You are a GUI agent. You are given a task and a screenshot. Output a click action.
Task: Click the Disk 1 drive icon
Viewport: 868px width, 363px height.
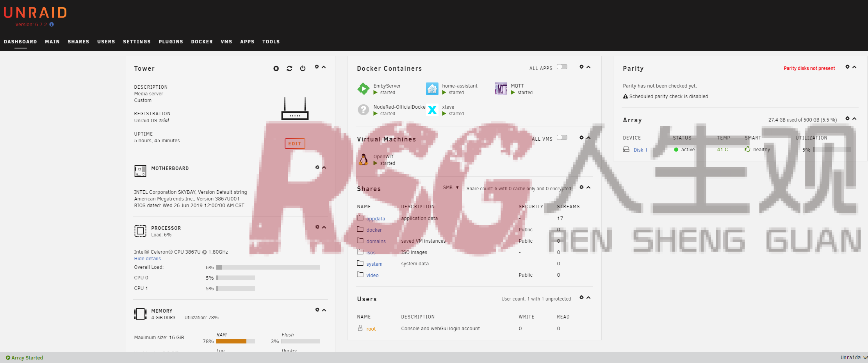[626, 149]
